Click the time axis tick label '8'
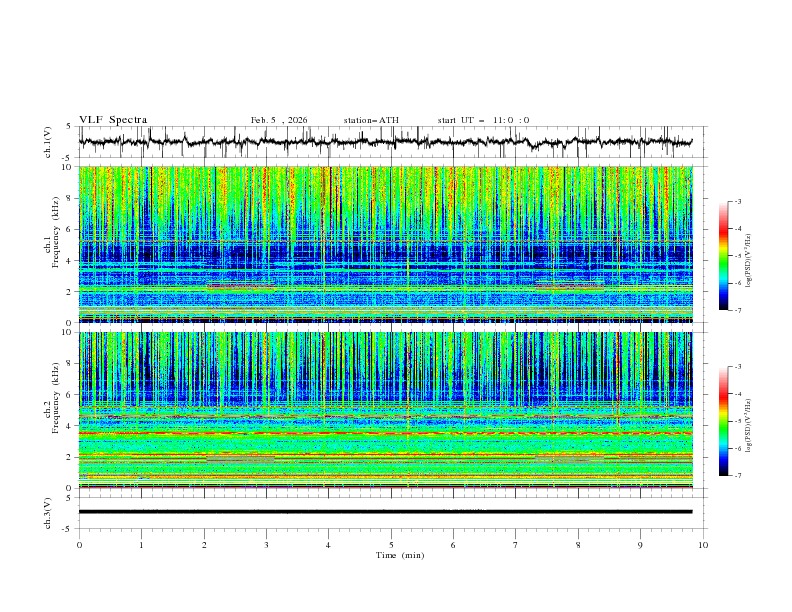Viewport: 792px width, 612px height. tap(578, 545)
